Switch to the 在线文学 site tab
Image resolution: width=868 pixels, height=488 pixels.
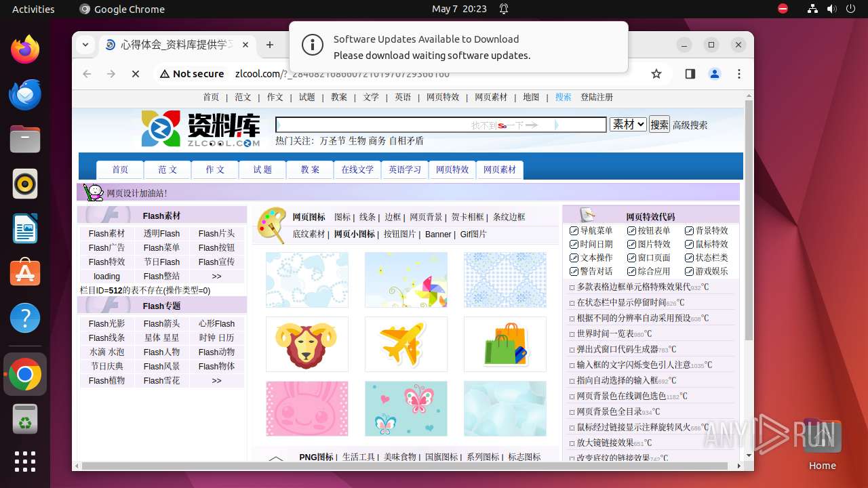click(357, 169)
